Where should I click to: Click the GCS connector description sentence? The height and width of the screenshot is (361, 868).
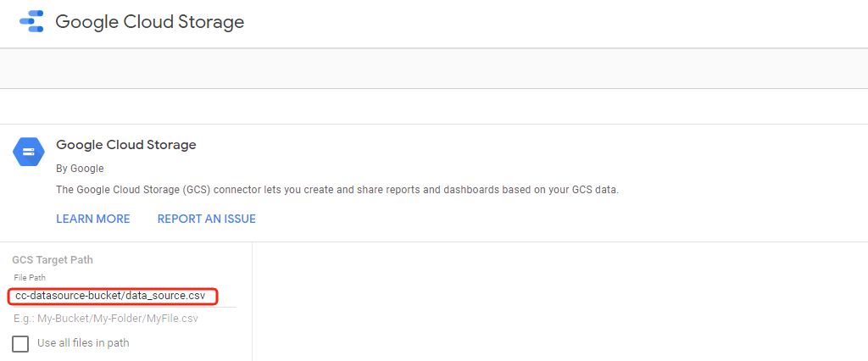click(337, 190)
